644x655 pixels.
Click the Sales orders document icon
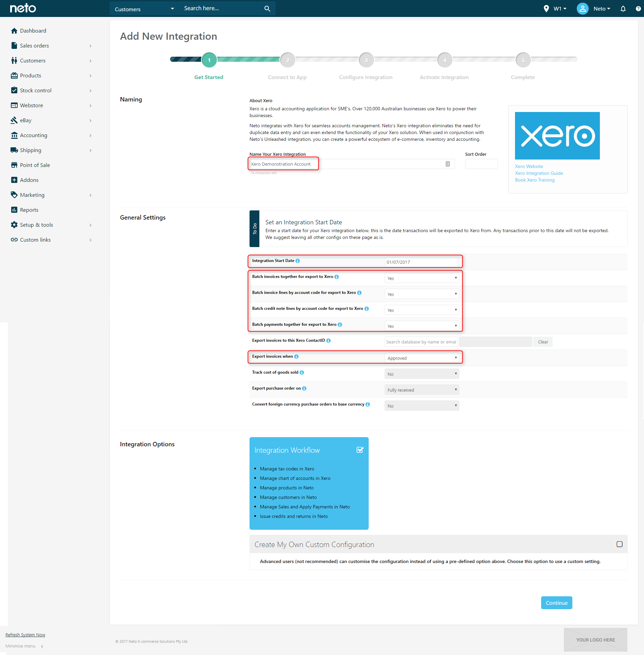[14, 45]
